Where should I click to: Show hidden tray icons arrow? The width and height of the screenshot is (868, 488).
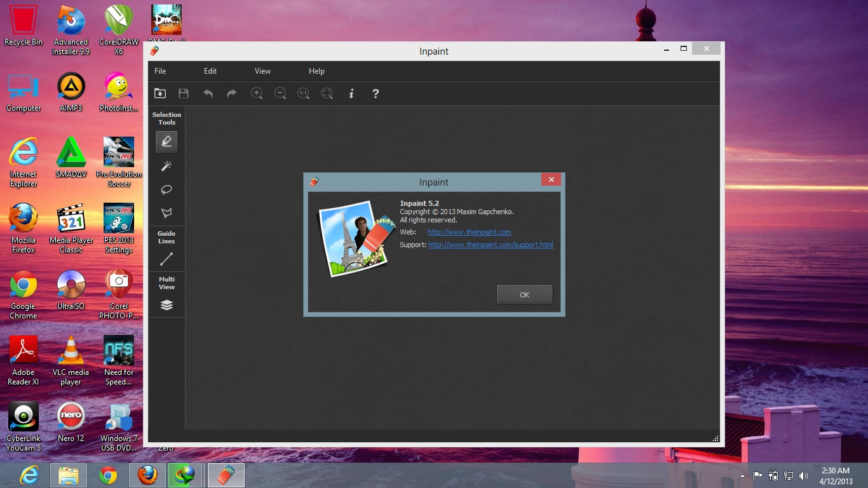[743, 476]
